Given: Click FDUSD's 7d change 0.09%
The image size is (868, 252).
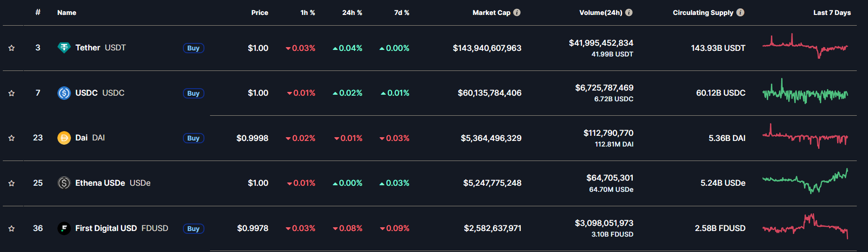Looking at the screenshot, I should pos(395,228).
